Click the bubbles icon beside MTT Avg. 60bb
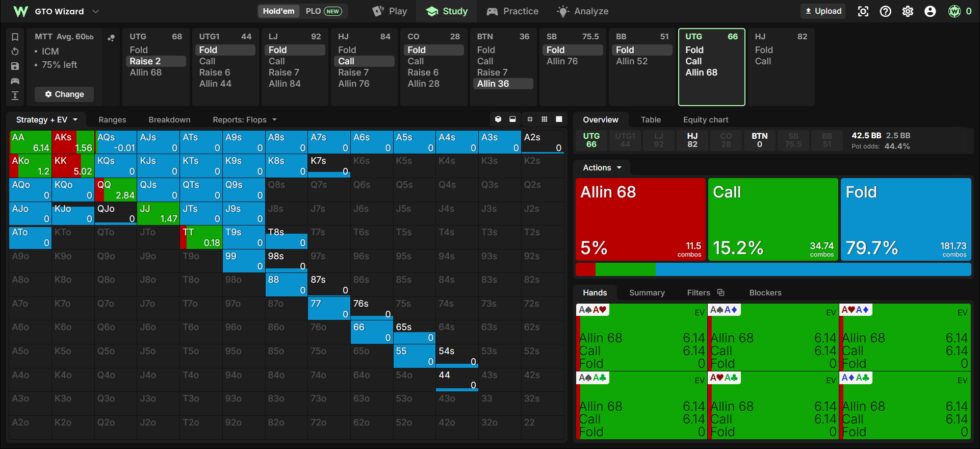The height and width of the screenshot is (449, 980). 111,37
